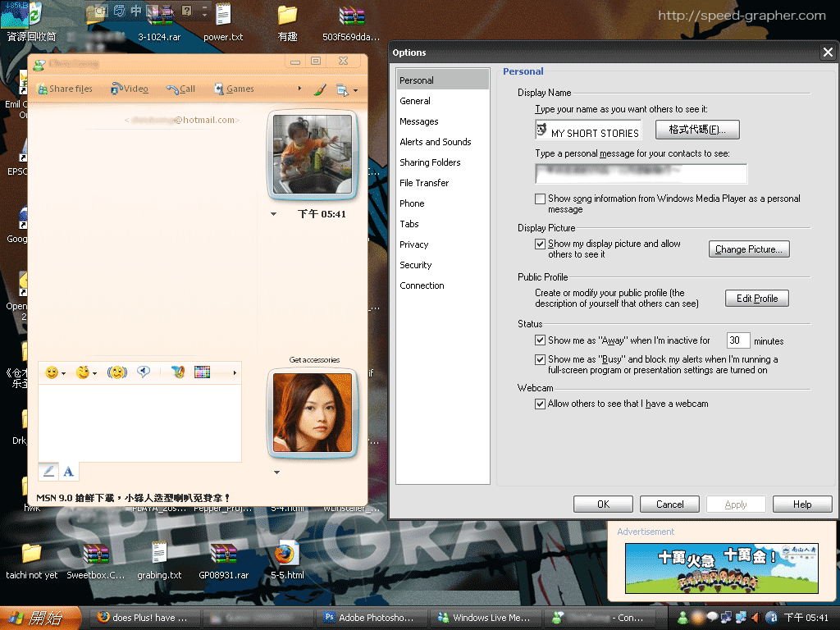Image resolution: width=840 pixels, height=630 pixels.
Task: Open the Alerts and Sounds options category
Action: (436, 142)
